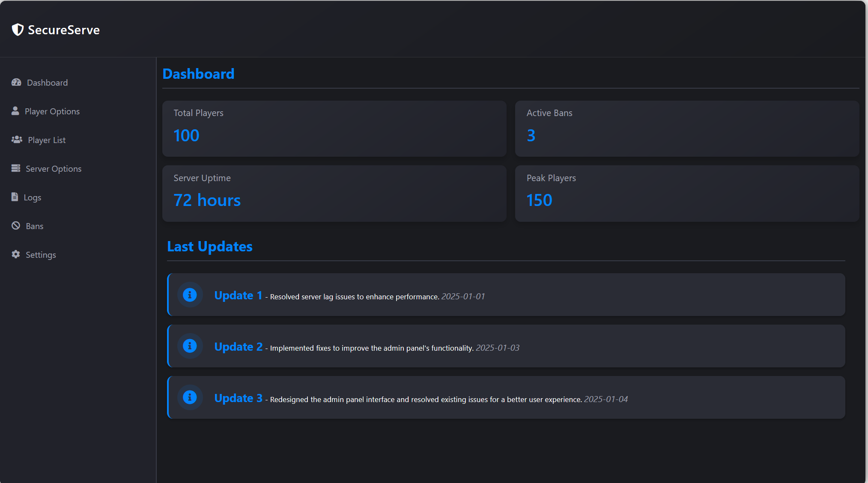Click the Settings gear icon
Viewport: 868px width, 483px height.
click(x=16, y=254)
